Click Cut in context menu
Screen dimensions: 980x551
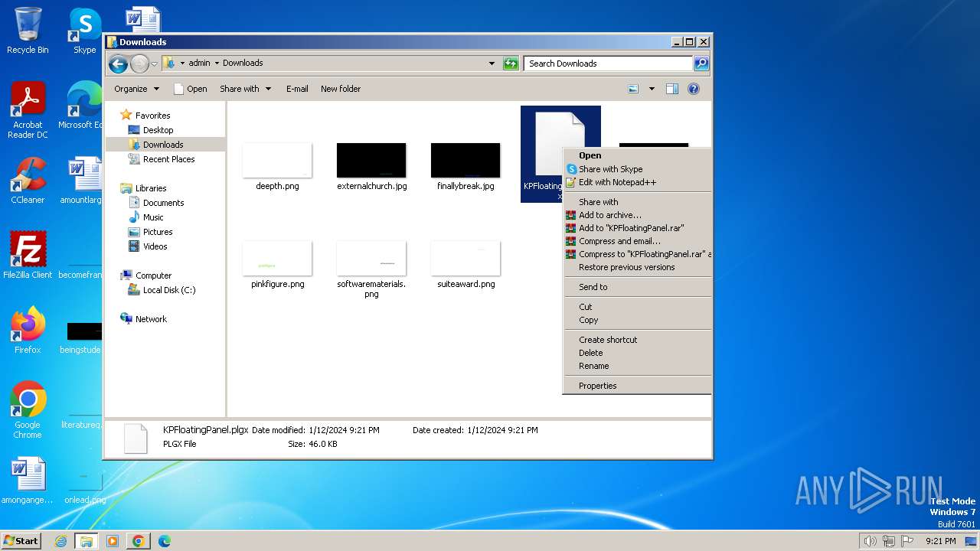(585, 307)
